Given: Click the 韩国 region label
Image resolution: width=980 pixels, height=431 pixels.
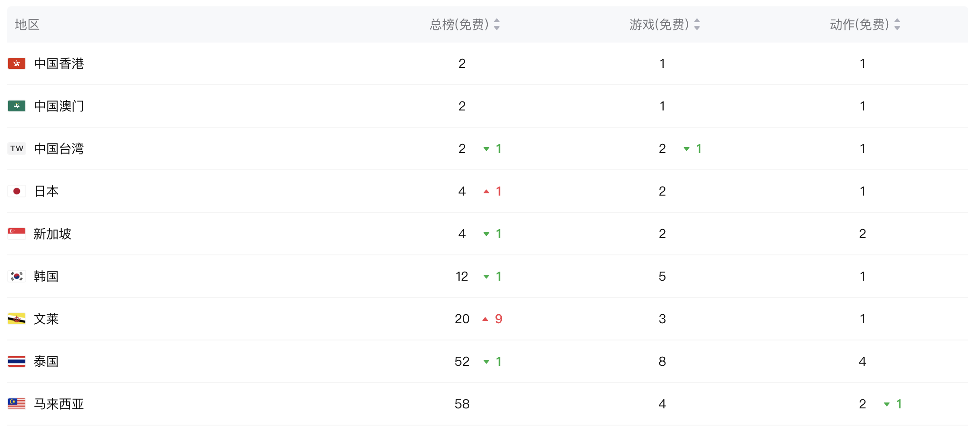Looking at the screenshot, I should pos(46,276).
